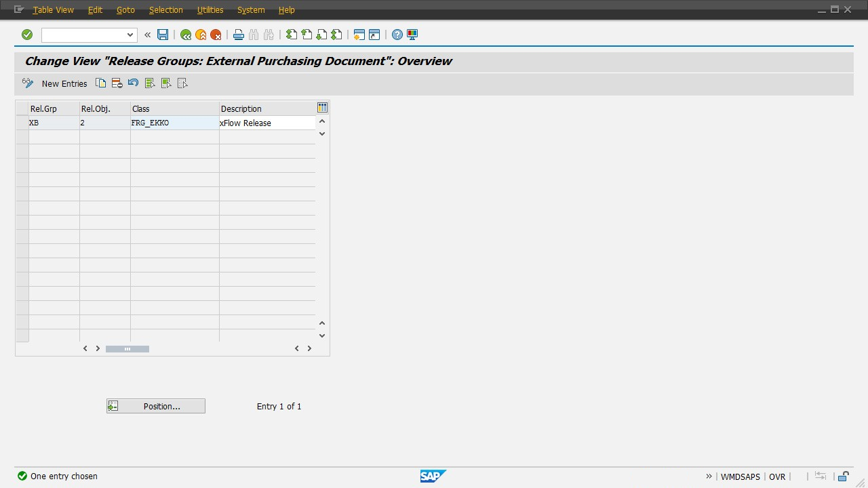
Task: Open the Table View menu
Action: click(x=53, y=10)
